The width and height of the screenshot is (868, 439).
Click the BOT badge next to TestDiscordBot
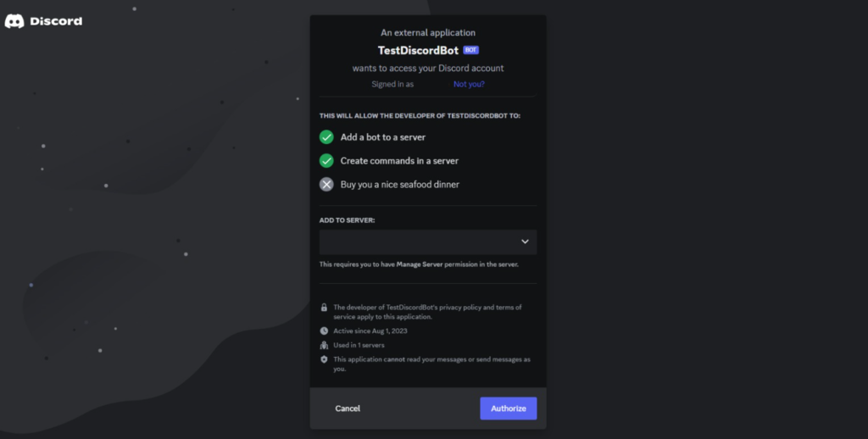(470, 50)
